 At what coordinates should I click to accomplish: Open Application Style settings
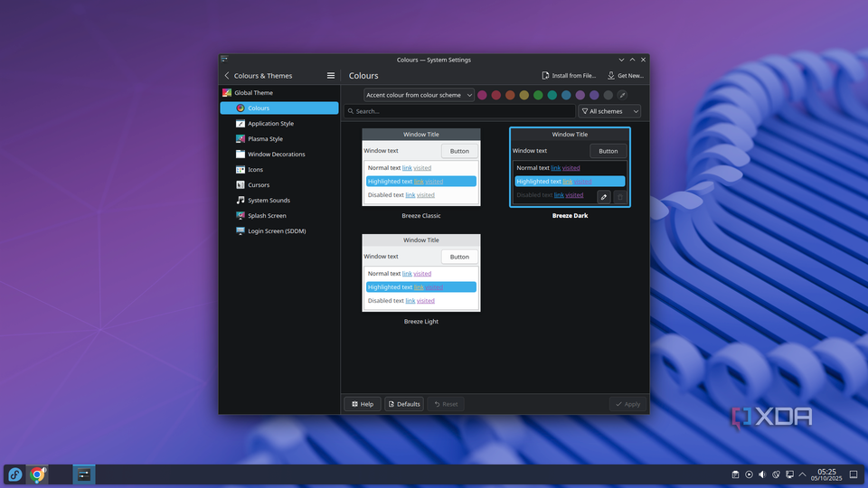coord(279,124)
